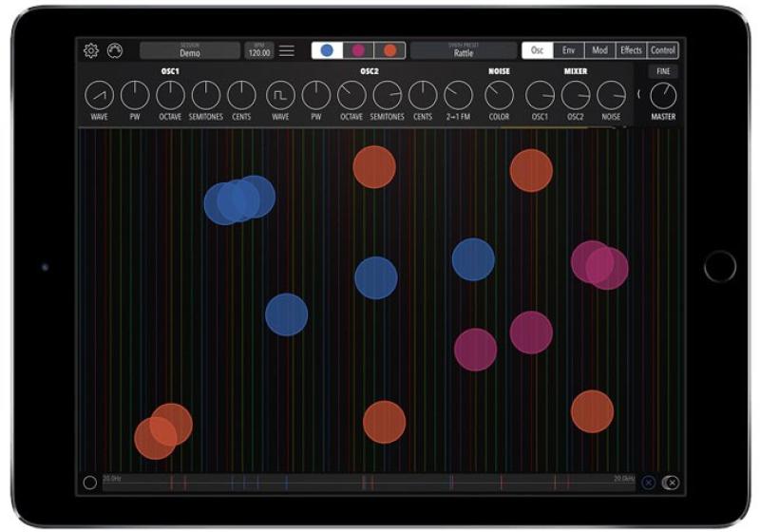Select the magenta voice layer toggle
This screenshot has width=760, height=532.
(x=358, y=51)
